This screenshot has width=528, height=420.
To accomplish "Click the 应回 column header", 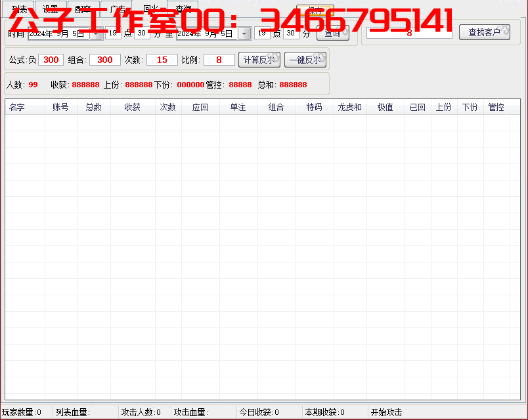I will [x=200, y=108].
